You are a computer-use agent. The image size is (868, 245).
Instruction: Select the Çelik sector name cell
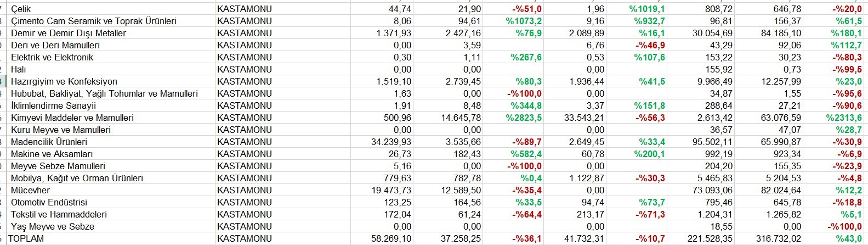21,9
